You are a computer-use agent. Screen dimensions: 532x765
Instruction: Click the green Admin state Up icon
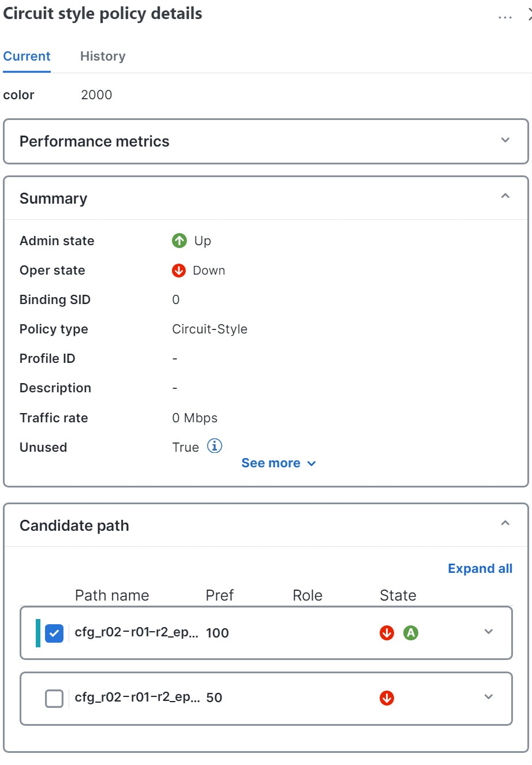pos(179,241)
